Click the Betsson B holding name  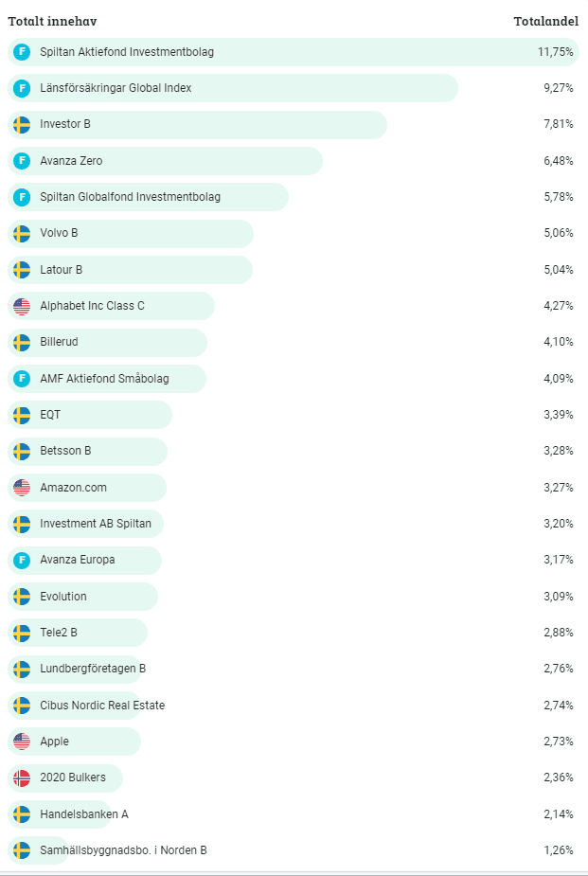tap(65, 451)
